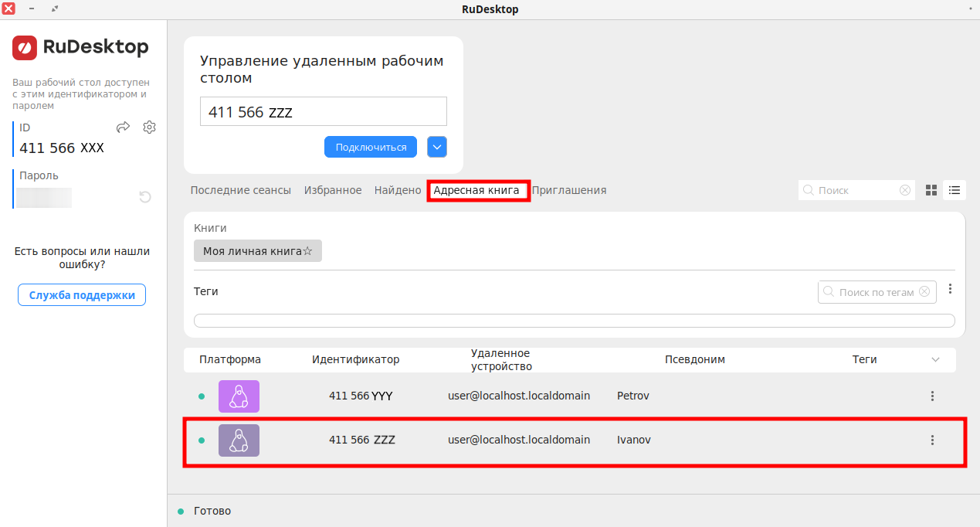
Task: Select Моя личная книга book
Action: click(x=258, y=251)
